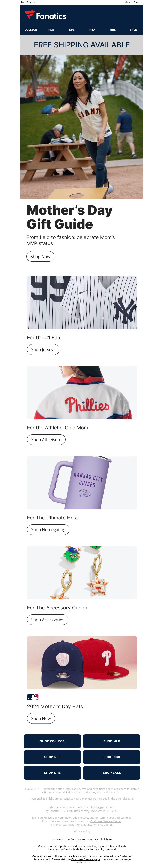Click the View In Browser link
The height and width of the screenshot is (868, 164).
coord(134,2)
